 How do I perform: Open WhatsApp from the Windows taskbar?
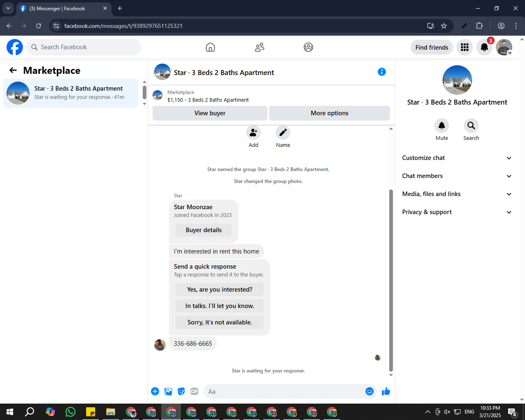[x=71, y=412]
